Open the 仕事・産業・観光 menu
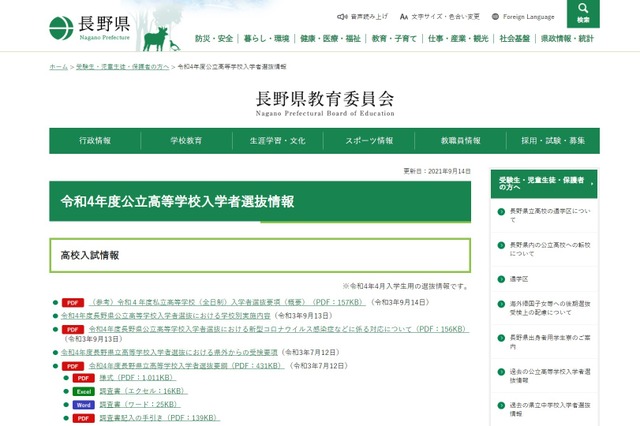The image size is (640, 426). (458, 39)
